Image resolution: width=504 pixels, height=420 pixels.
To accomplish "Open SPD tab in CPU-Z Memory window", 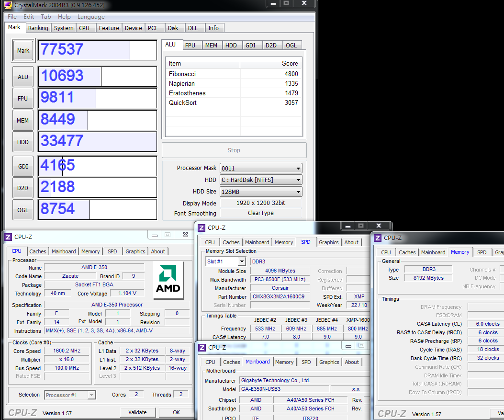I will point(482,252).
